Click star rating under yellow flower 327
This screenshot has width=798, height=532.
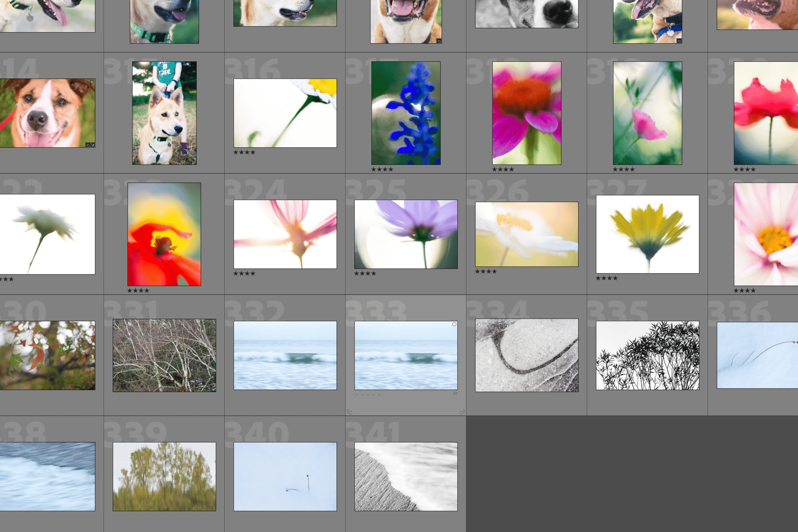pyautogui.click(x=607, y=278)
